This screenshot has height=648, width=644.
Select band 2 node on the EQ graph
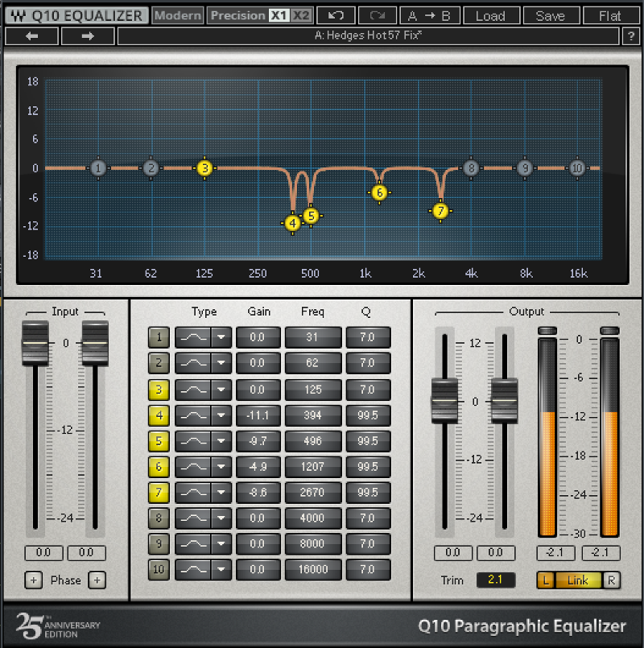click(x=151, y=168)
